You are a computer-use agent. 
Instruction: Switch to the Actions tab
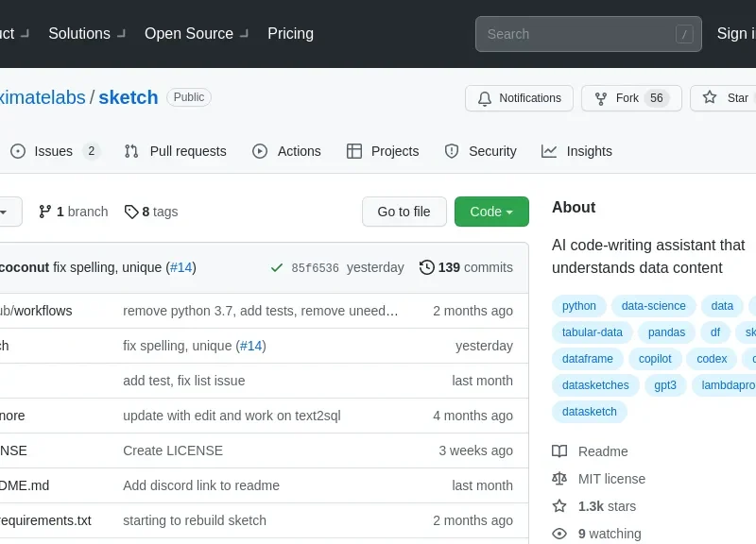click(286, 151)
